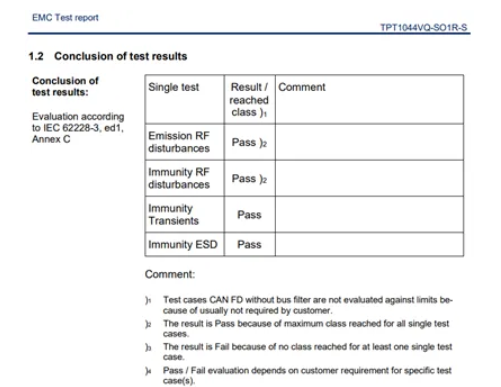Click the Comment: label below the table
The width and height of the screenshot is (501, 387).
click(170, 274)
